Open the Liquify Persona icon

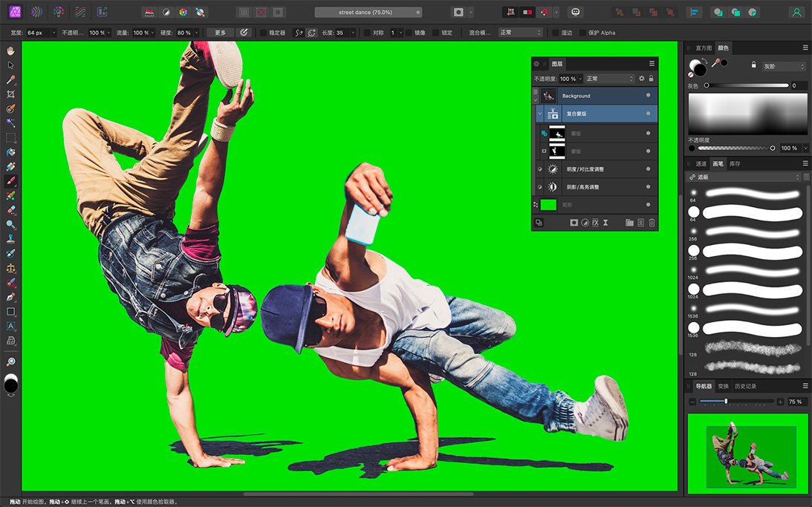click(36, 12)
